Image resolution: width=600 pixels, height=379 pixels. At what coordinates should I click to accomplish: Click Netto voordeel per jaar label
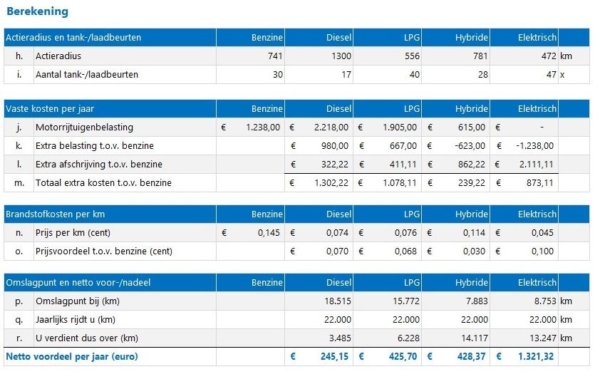(72, 356)
